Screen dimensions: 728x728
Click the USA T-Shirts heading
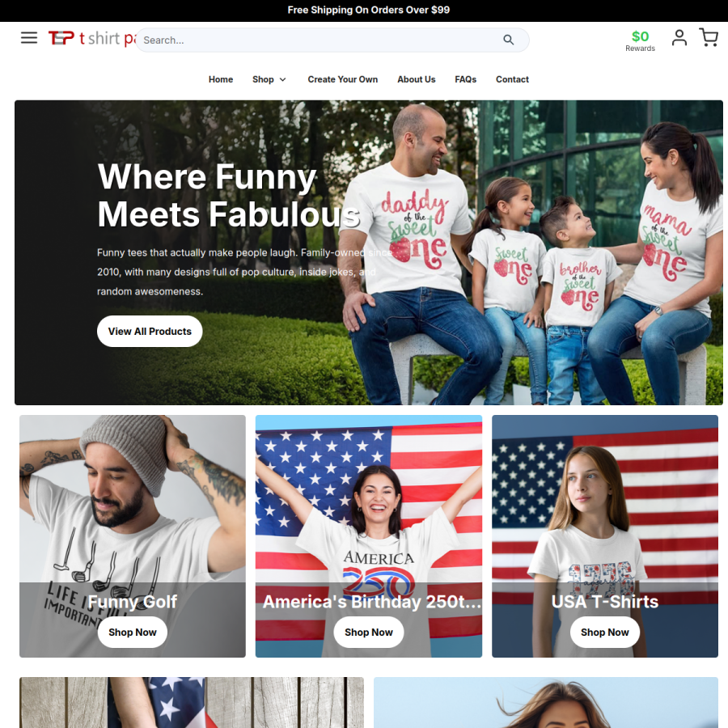pyautogui.click(x=604, y=602)
